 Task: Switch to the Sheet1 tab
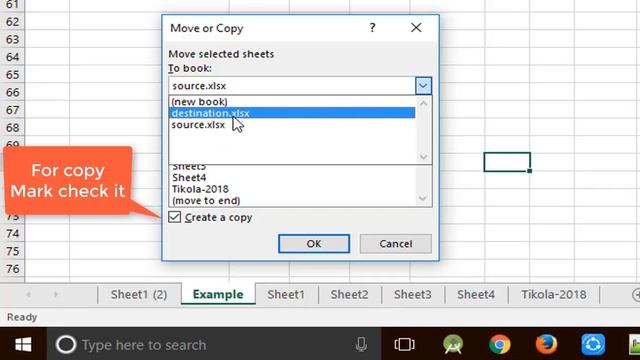(286, 295)
